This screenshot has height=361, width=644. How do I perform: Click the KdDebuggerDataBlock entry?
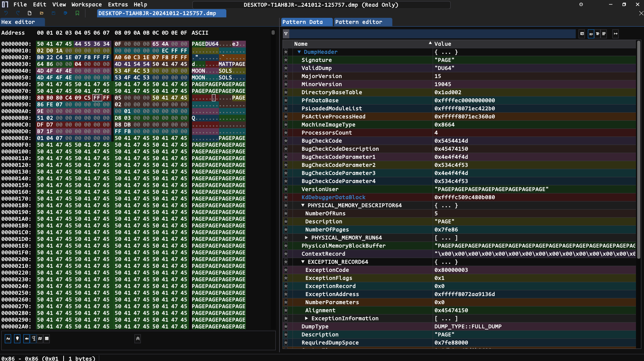333,197
